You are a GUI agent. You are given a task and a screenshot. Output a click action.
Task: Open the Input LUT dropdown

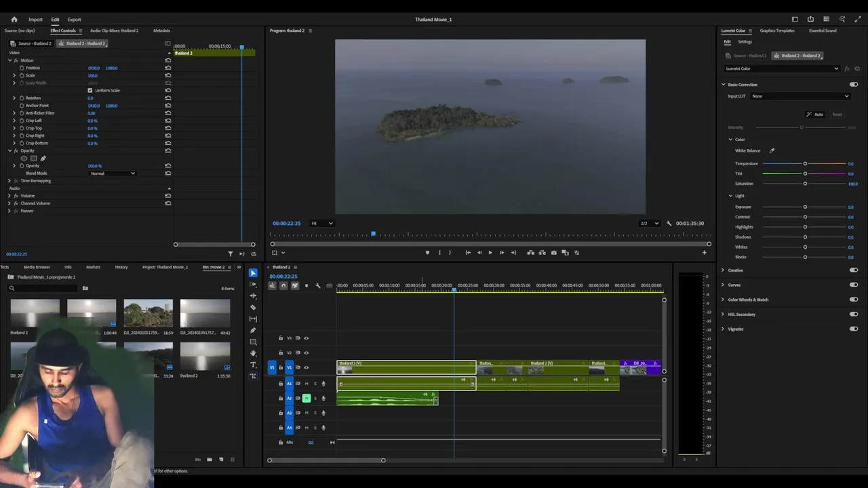click(x=800, y=96)
